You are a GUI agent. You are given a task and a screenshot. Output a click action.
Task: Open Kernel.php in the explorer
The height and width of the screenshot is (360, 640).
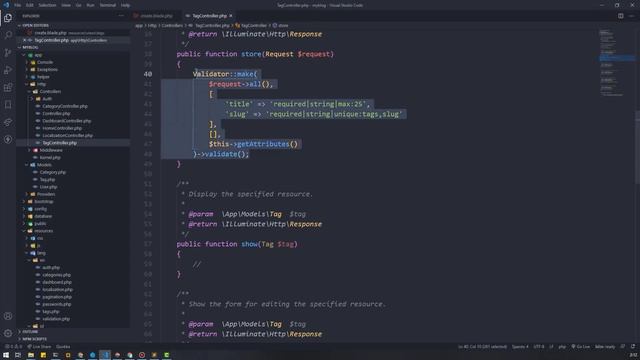50,158
